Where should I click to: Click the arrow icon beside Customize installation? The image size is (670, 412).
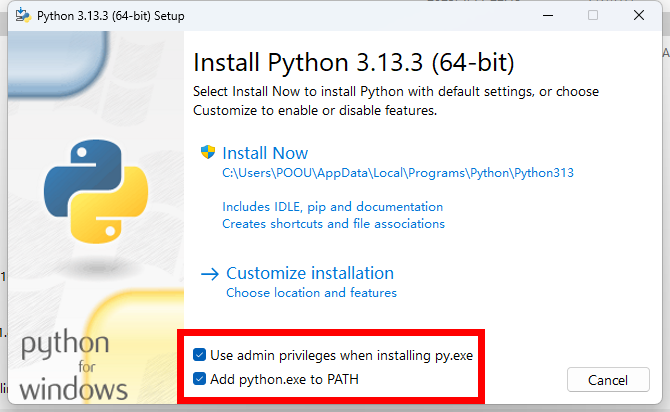click(210, 274)
